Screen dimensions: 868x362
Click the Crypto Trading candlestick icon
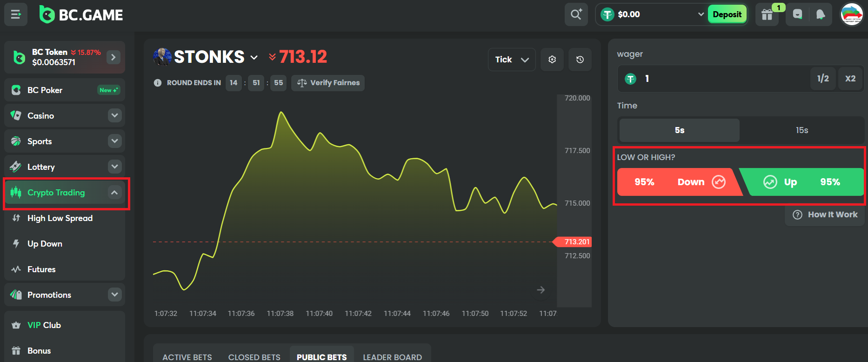(16, 192)
